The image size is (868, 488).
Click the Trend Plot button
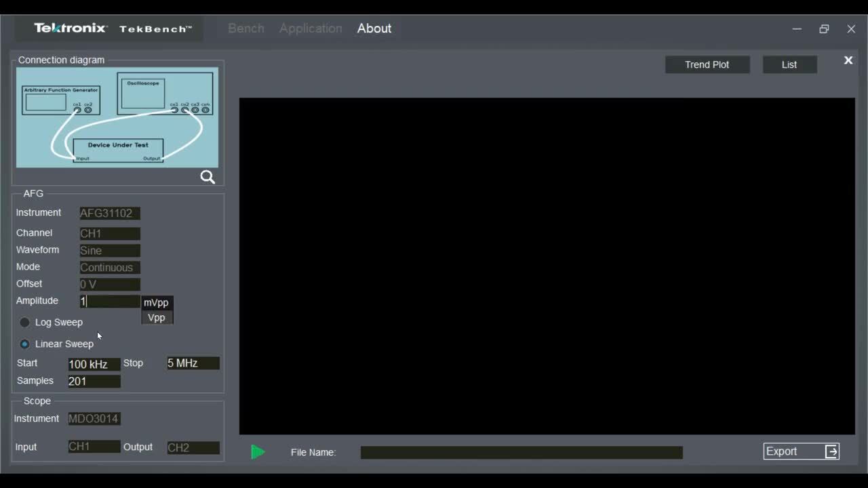pos(707,64)
